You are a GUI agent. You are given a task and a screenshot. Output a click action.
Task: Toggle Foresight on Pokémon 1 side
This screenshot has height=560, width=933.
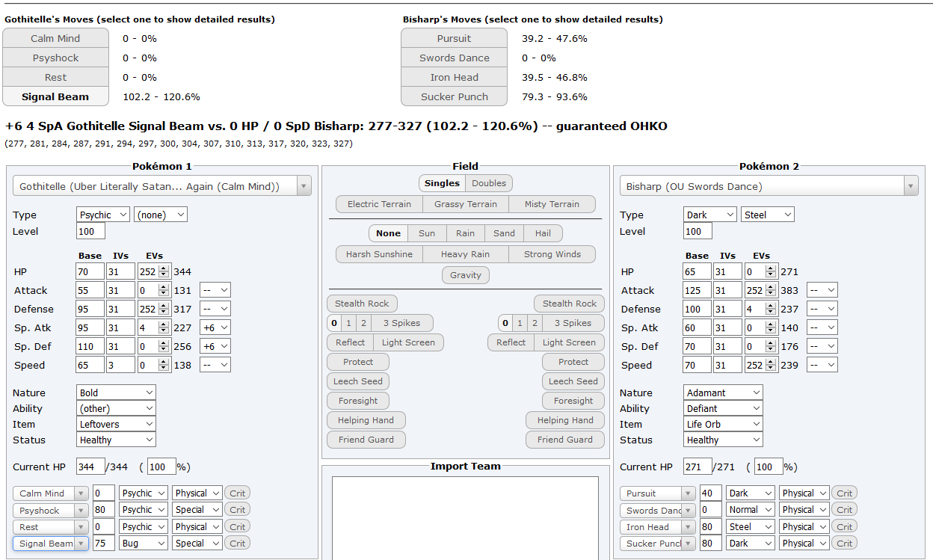point(358,401)
